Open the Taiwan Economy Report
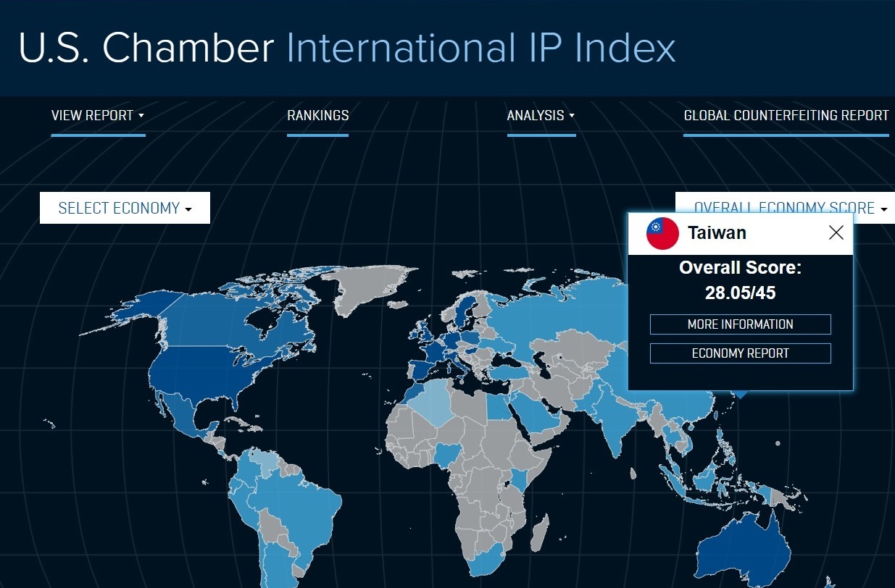Viewport: 895px width, 588px height. coord(740,353)
